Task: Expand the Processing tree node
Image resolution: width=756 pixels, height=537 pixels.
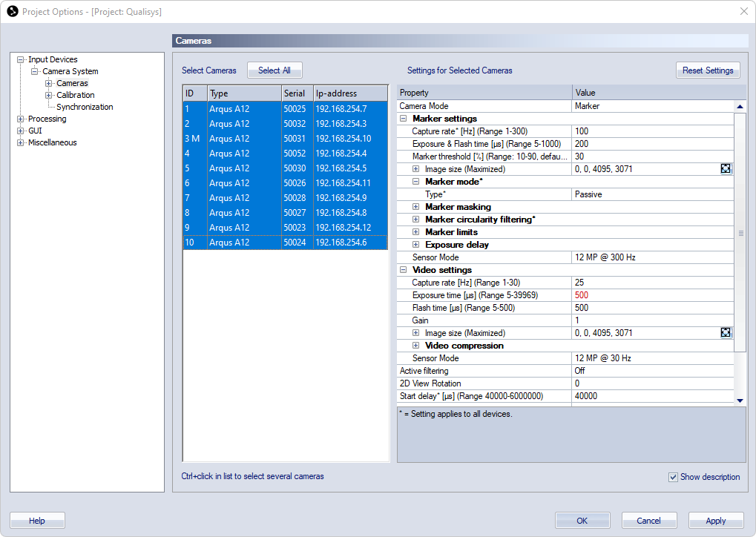Action: [20, 119]
